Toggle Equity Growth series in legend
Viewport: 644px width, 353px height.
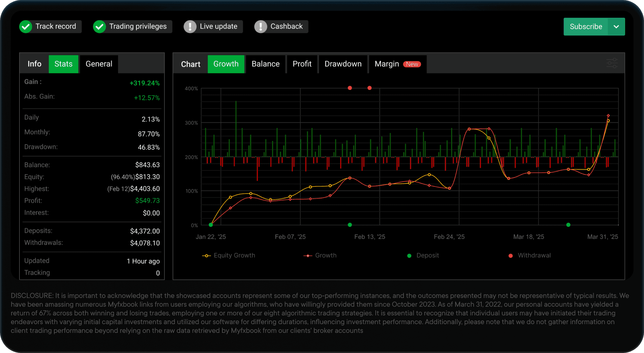(x=229, y=255)
